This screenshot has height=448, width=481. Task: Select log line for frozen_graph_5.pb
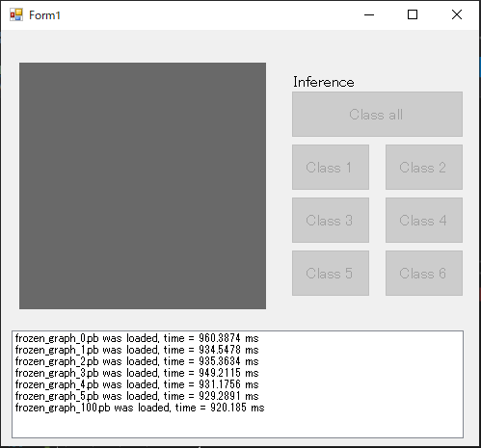[x=137, y=396]
